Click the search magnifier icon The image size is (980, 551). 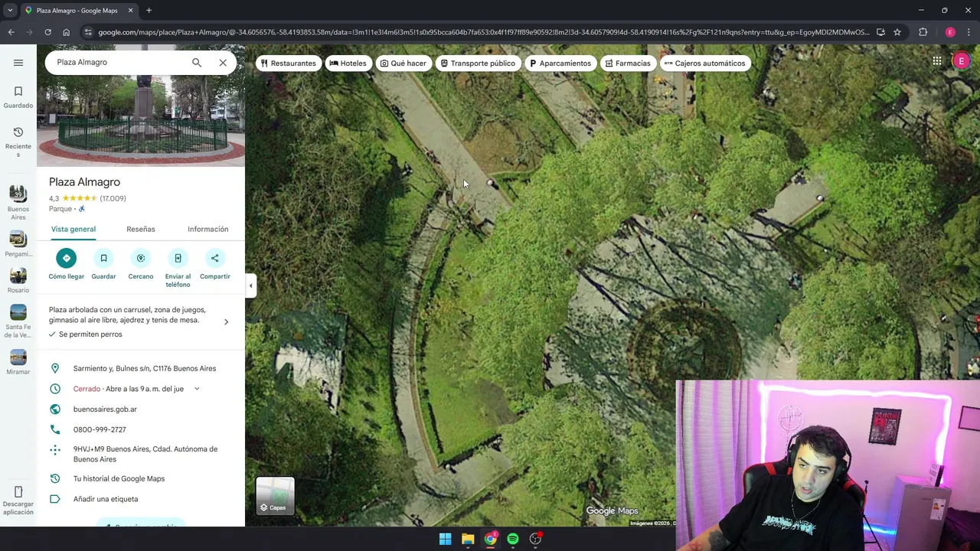(x=197, y=63)
